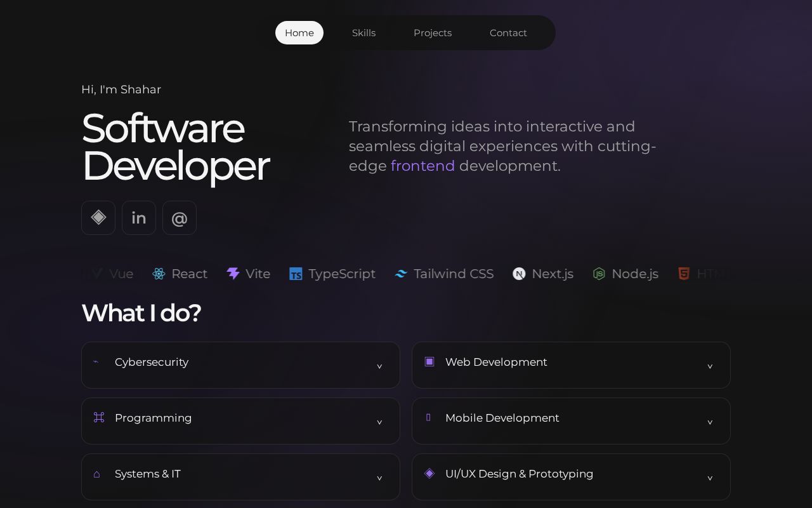Click the "Software Developer" headline
Screen dimensions: 812x508
coord(176,147)
